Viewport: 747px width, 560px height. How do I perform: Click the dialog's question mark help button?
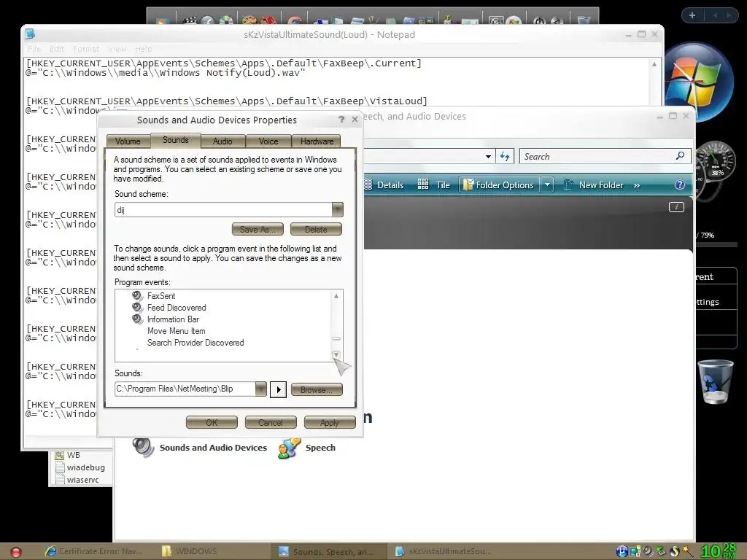tap(341, 120)
